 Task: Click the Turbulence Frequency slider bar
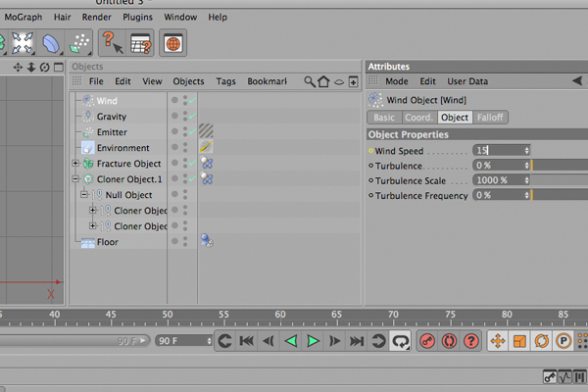560,195
